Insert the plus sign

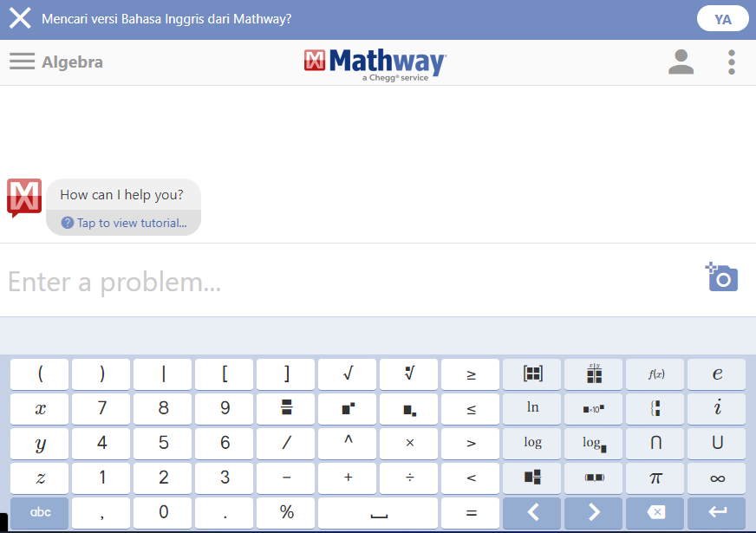[x=348, y=478]
